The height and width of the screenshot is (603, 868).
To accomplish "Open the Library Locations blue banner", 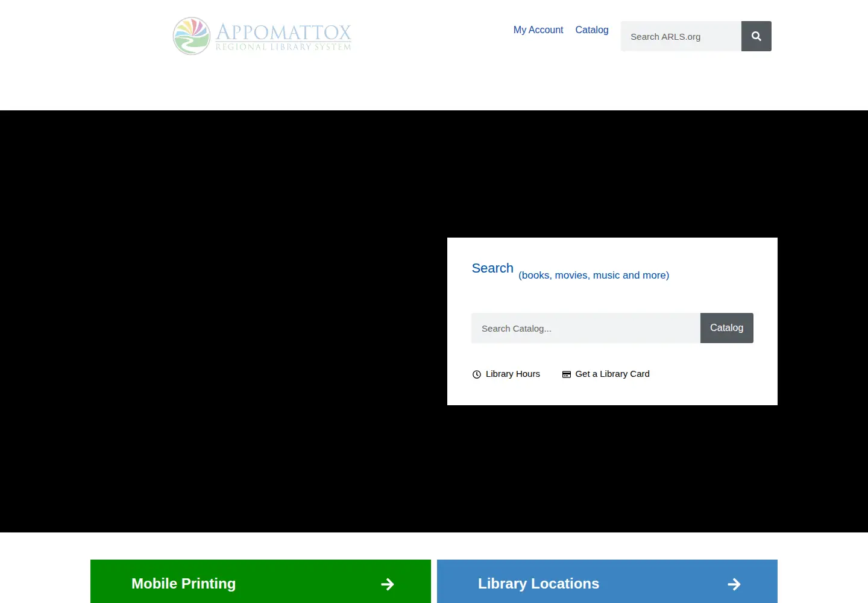I will coord(607,581).
